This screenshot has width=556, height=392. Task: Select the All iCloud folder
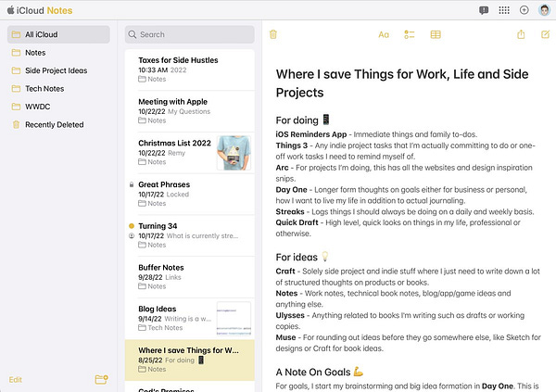pyautogui.click(x=58, y=34)
